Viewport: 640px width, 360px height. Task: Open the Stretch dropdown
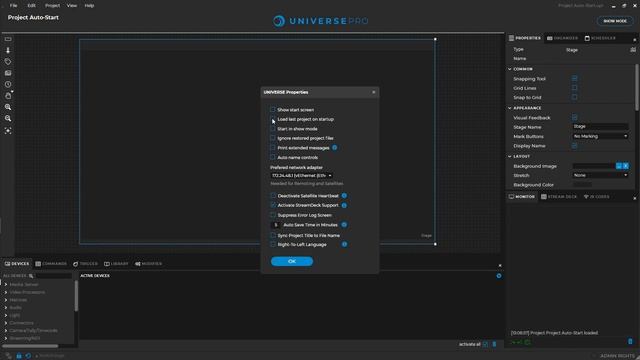coord(600,175)
